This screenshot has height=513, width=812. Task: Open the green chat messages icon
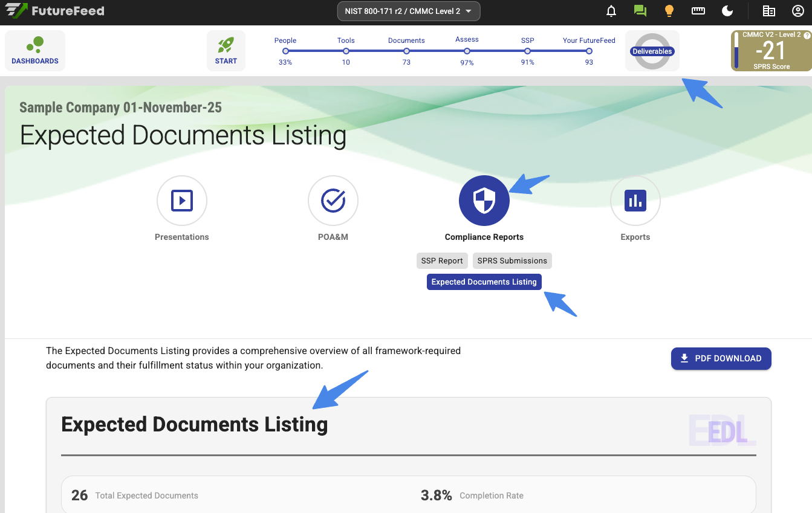coord(640,10)
